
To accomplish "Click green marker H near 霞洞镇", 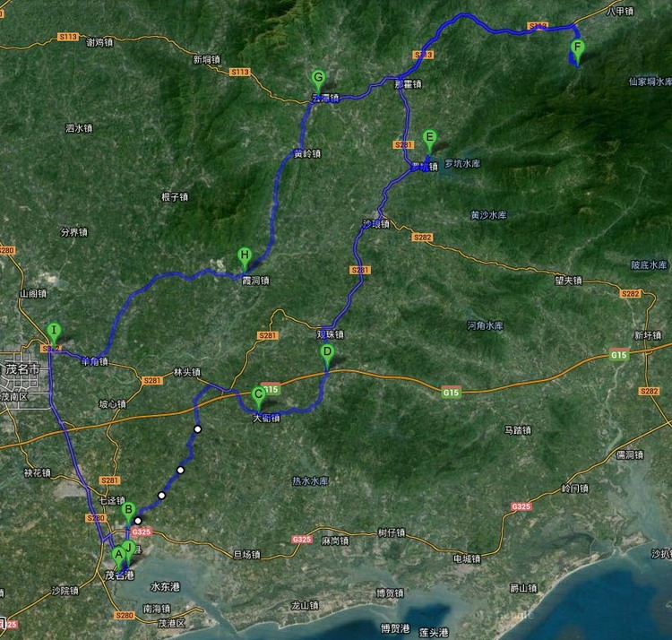I will tap(244, 256).
